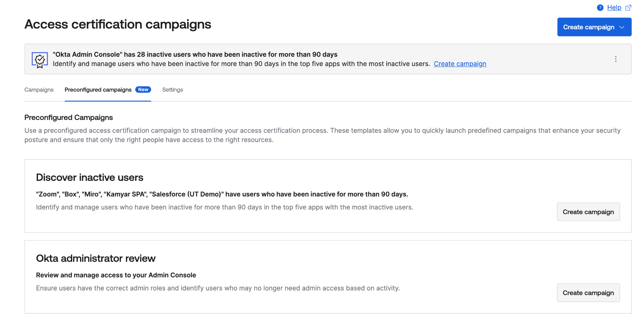Click the Okta administrator review card title
The height and width of the screenshot is (325, 644).
pos(96,258)
